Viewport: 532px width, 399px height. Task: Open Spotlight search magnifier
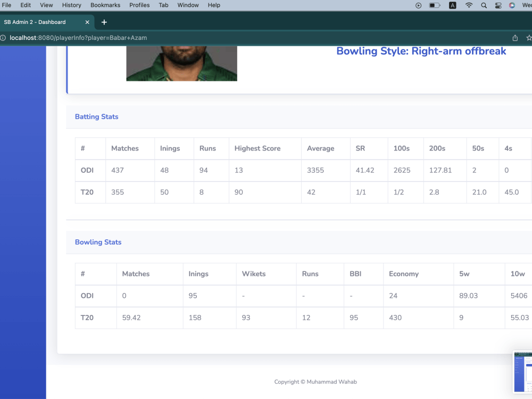(484, 5)
